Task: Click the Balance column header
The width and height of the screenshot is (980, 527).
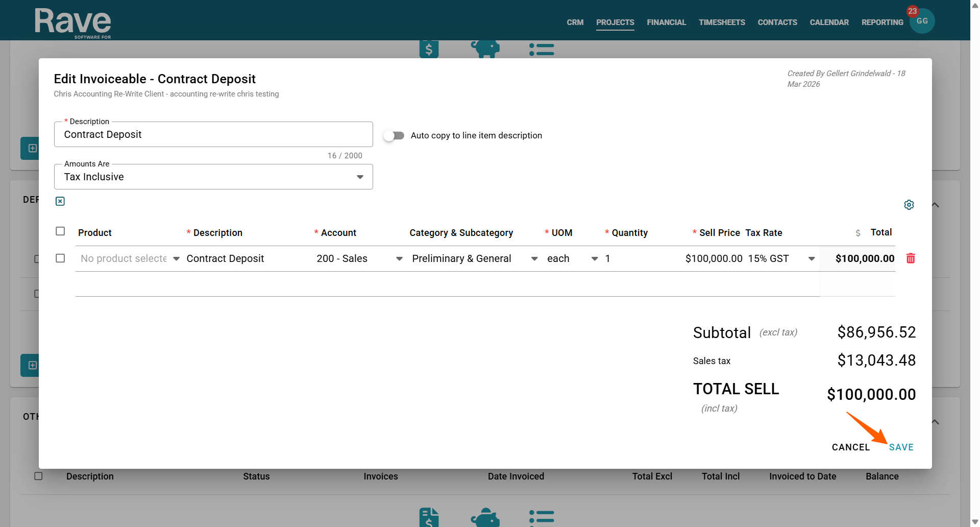Action: [x=882, y=476]
